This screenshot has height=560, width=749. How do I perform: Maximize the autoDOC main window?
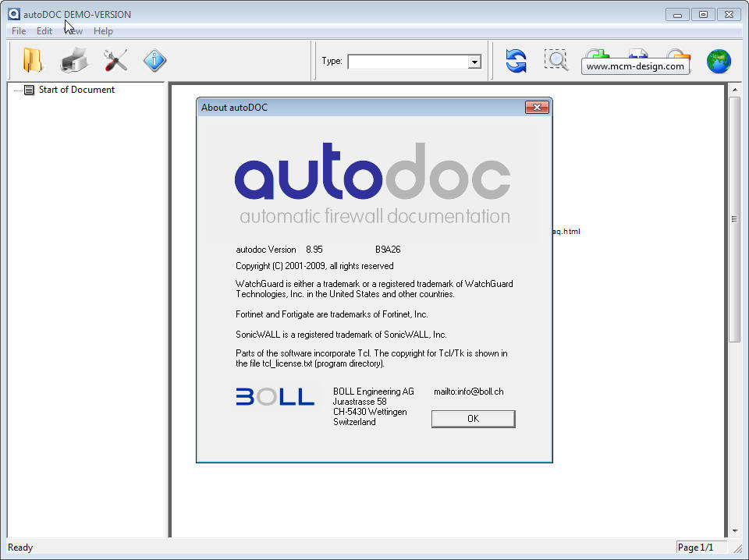coord(703,14)
